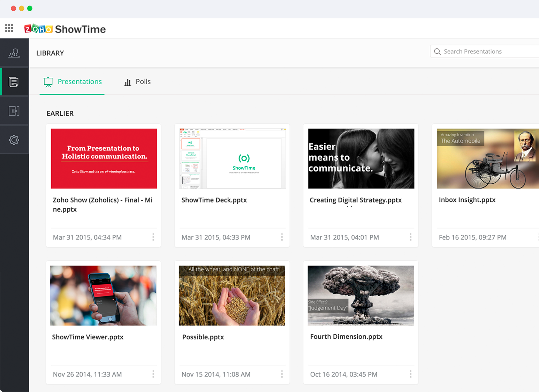Expand more options for Possible.pptx

coord(282,374)
